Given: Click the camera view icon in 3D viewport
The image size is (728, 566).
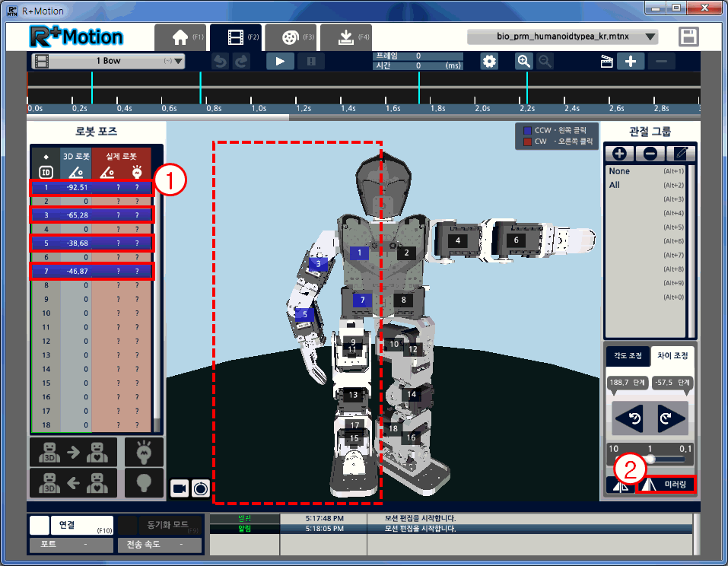Looking at the screenshot, I should (180, 488).
